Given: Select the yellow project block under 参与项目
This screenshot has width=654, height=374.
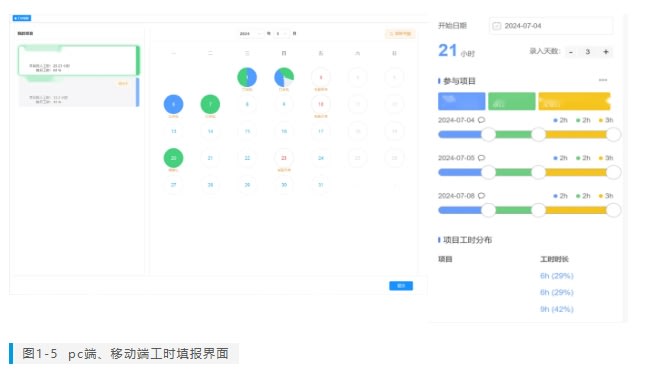Looking at the screenshot, I should (574, 101).
